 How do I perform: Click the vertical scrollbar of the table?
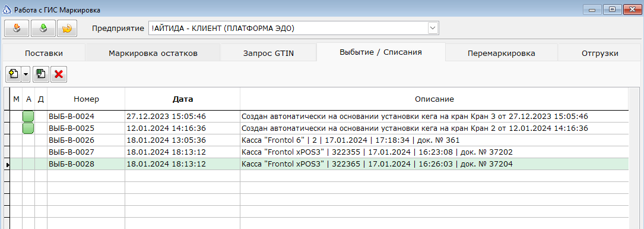(634, 158)
